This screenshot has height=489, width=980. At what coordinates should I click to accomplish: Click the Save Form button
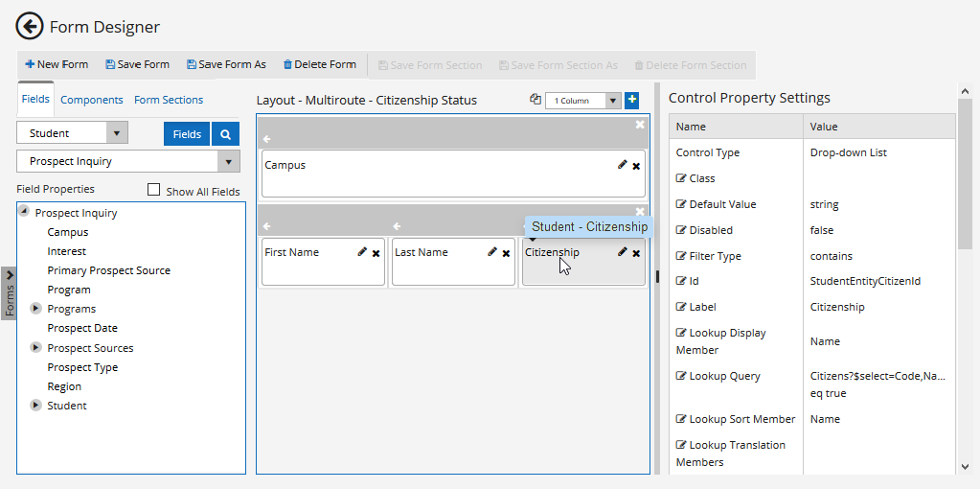[x=138, y=65]
